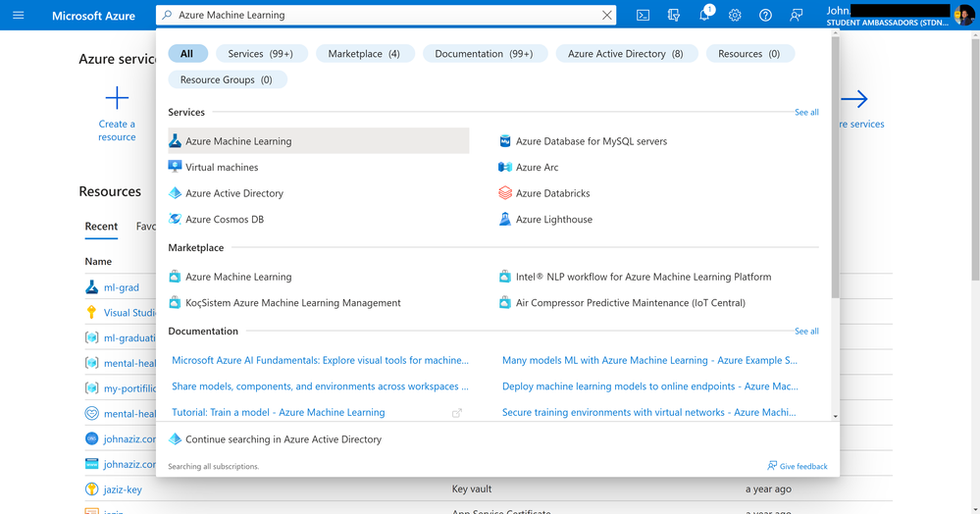
Task: Clear the search box with X
Action: (x=606, y=15)
